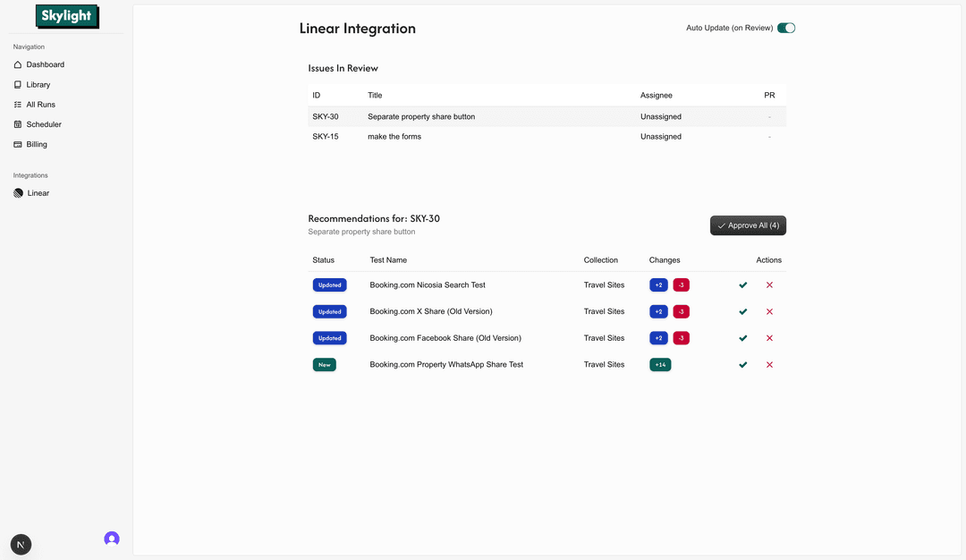Click the round N badge icon
The width and height of the screenshot is (966, 560).
point(21,545)
